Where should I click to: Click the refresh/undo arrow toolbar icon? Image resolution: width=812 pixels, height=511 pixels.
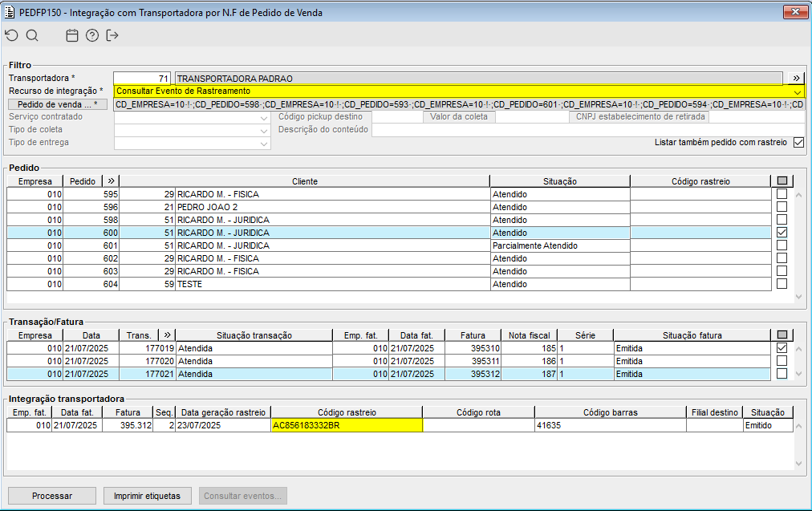click(x=10, y=35)
